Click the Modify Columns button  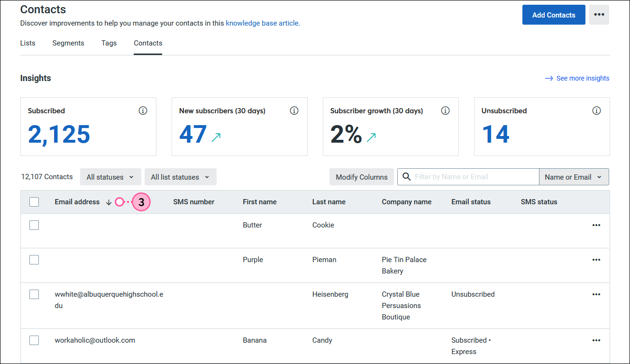(x=362, y=177)
